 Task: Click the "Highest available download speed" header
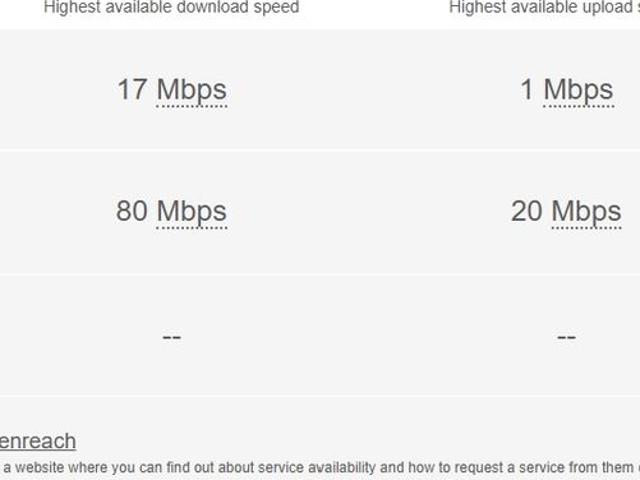pyautogui.click(x=171, y=8)
